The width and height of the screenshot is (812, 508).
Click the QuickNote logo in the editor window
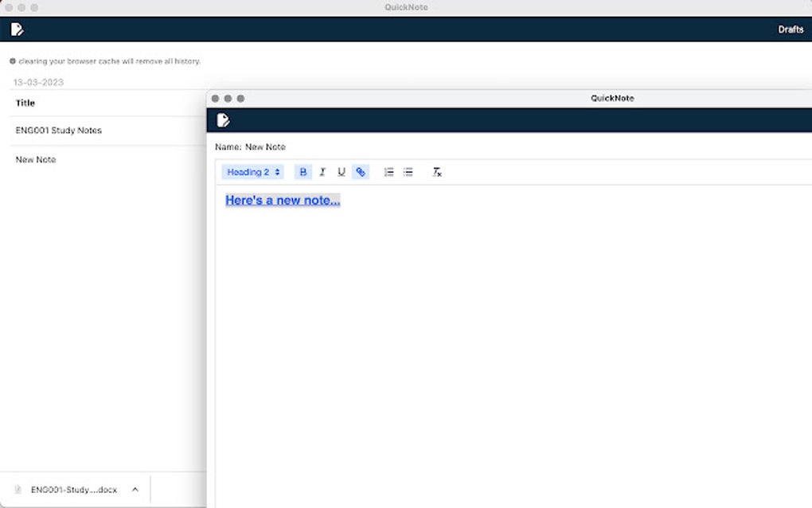223,120
